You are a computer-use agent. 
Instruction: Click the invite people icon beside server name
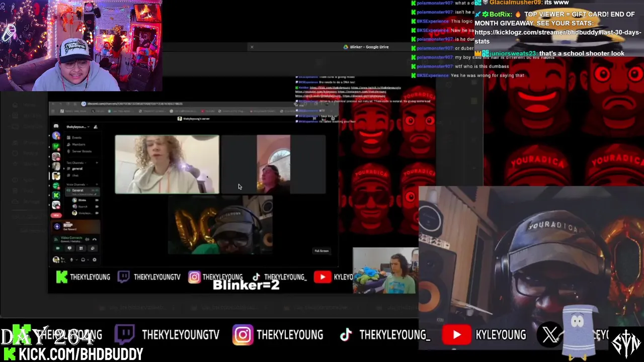(95, 127)
